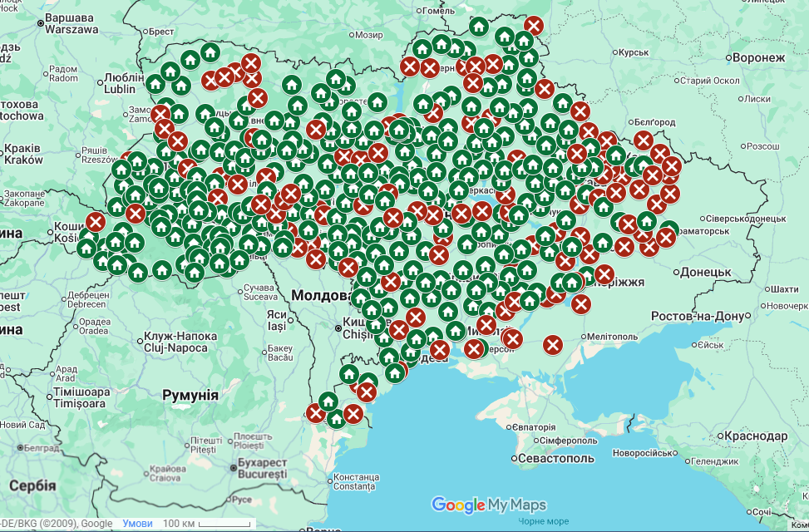This screenshot has height=532, width=809.
Task: Open the green house marker just north of Сучава label
Action: pyautogui.click(x=239, y=260)
